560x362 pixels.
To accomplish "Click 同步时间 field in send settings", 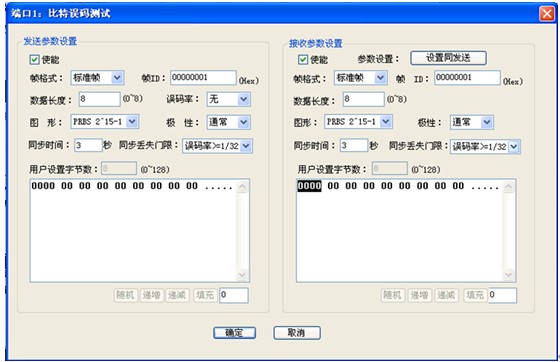I will click(89, 145).
